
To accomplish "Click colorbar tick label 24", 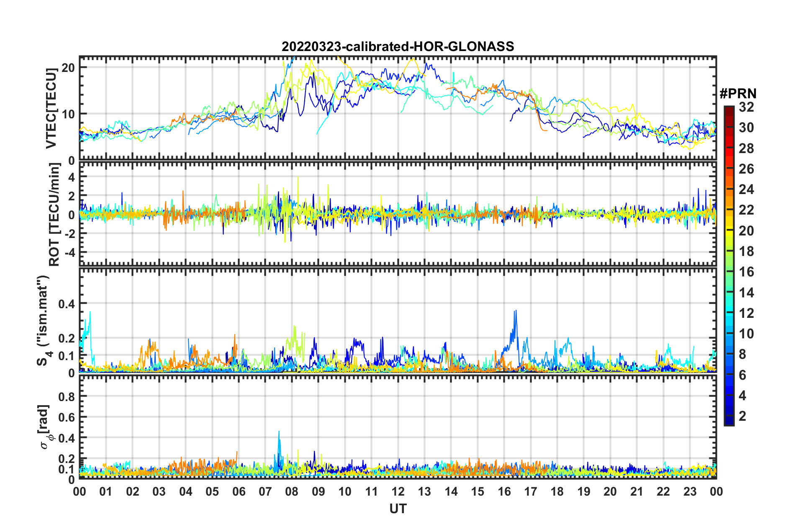I will pyautogui.click(x=747, y=189).
